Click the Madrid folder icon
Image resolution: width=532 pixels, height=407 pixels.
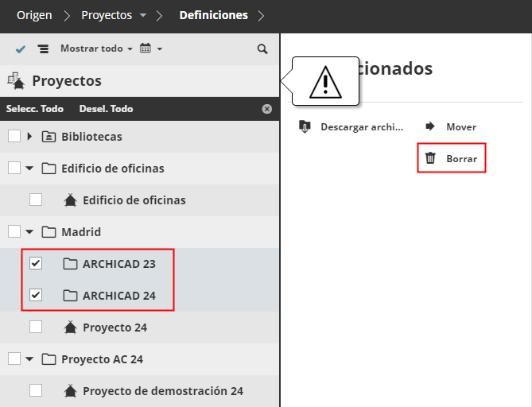(x=49, y=232)
